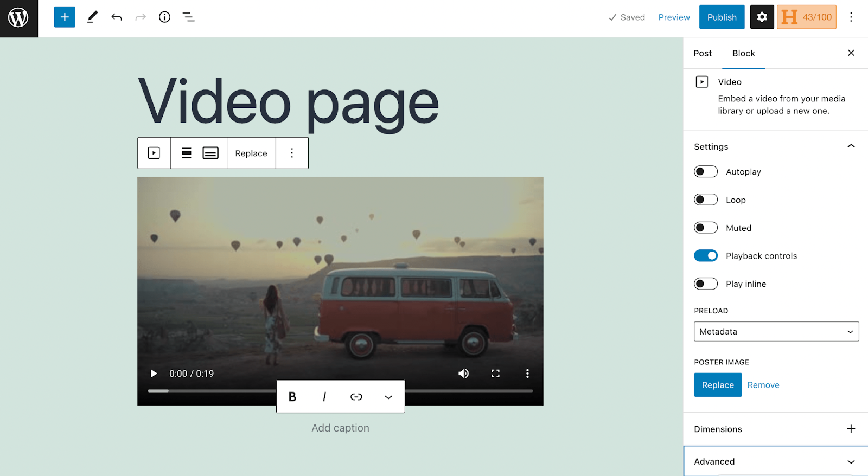Click the block inserter plus button
This screenshot has width=868, height=476.
pos(65,17)
